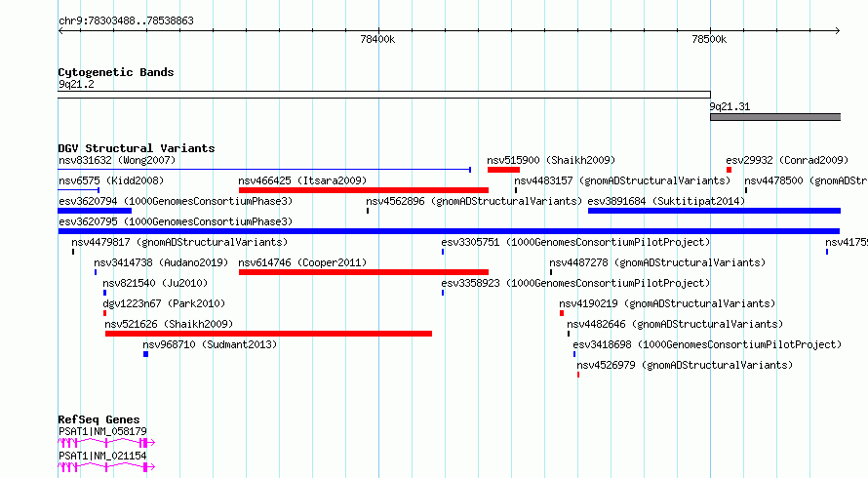The image size is (868, 478).
Task: Click the nsv521626 (Shaikh2009) red bar
Action: tap(268, 334)
